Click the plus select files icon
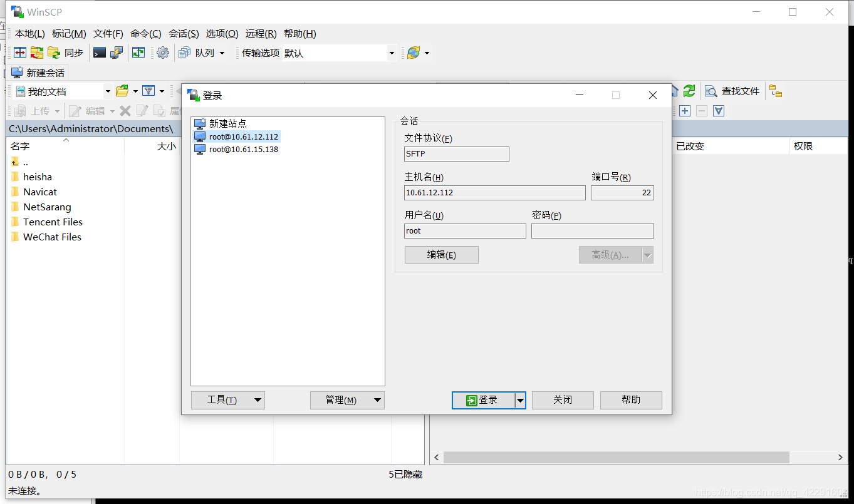Screen dimensions: 854x504 tap(685, 111)
